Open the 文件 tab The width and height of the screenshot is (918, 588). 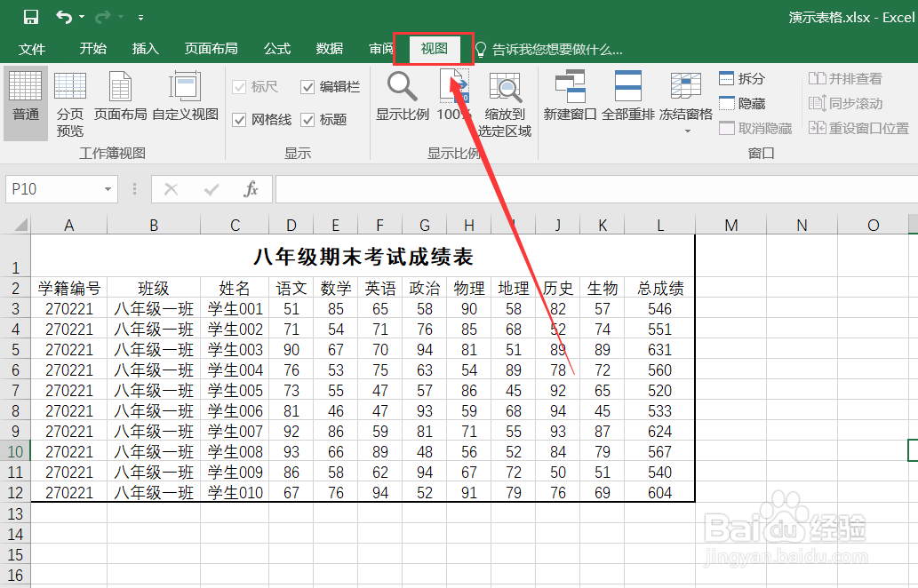pos(32,49)
